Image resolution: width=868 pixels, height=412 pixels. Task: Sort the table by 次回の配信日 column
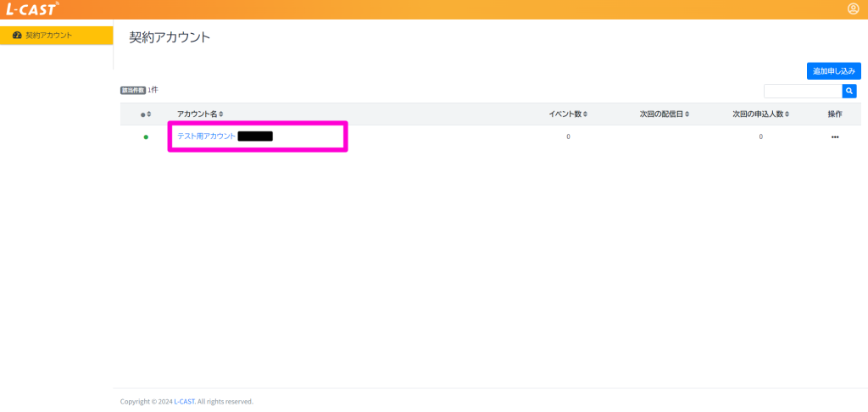(665, 114)
